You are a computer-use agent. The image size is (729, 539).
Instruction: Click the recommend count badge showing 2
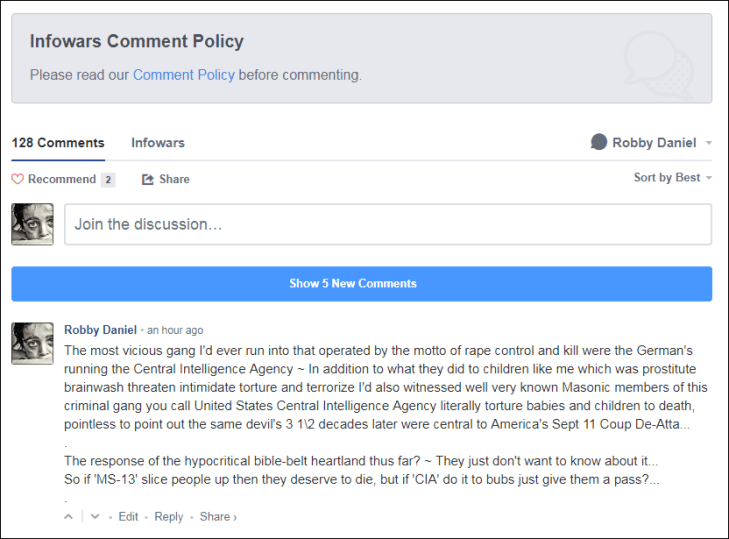click(108, 180)
